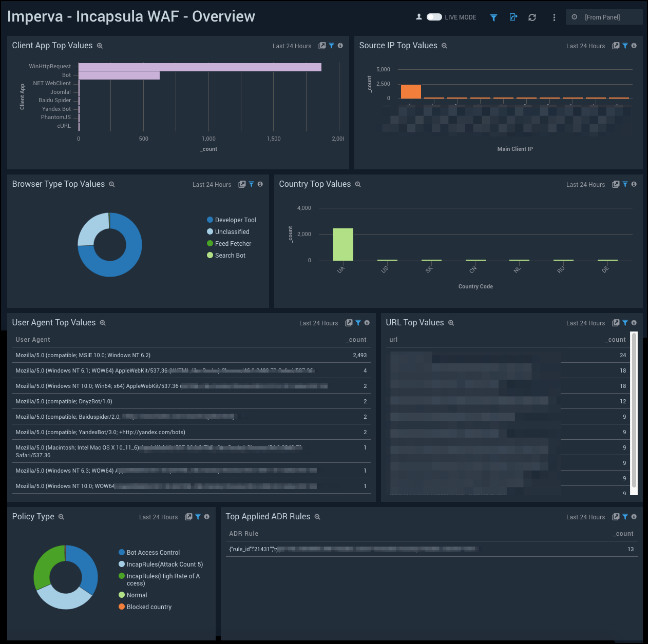Select the Bot Access Control legend entry
Viewport: 648px width, 644px height.
click(x=153, y=552)
